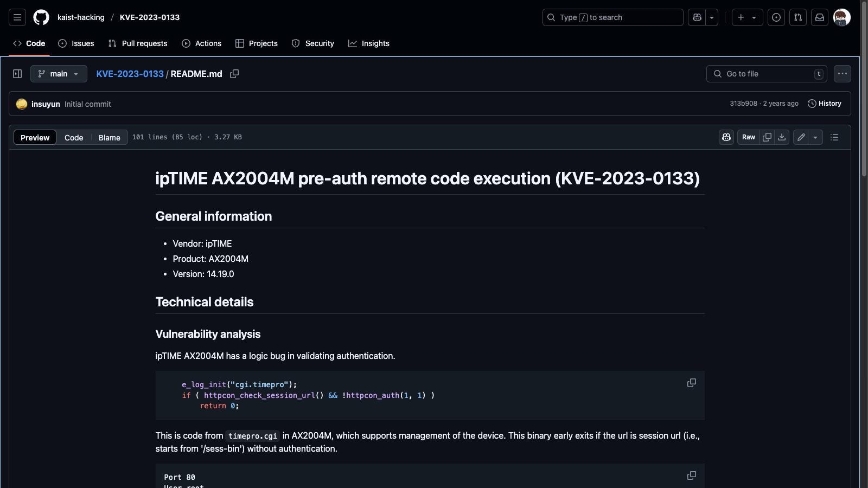The image size is (868, 488).
Task: Open the Initial commit message link
Action: point(88,104)
